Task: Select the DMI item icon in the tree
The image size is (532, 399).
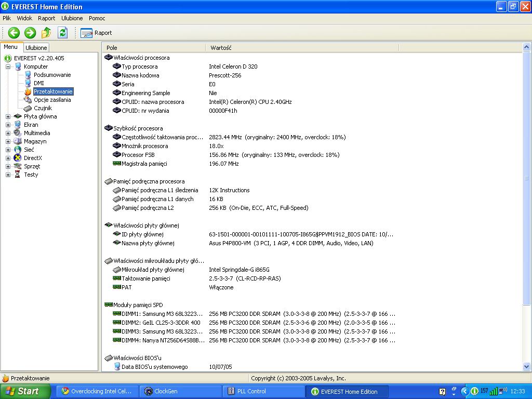Action: pyautogui.click(x=28, y=83)
